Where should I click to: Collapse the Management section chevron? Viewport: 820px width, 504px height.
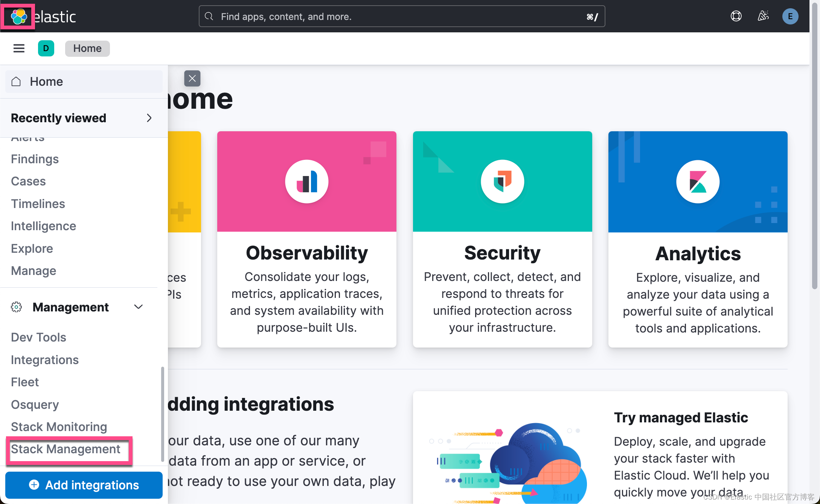[x=138, y=307]
